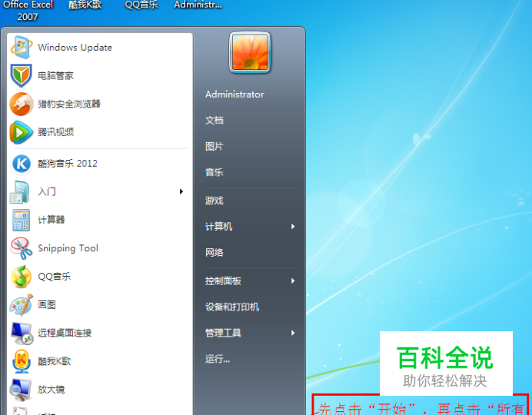Click the Windows Update label text
This screenshot has width=532, height=415.
pyautogui.click(x=75, y=47)
